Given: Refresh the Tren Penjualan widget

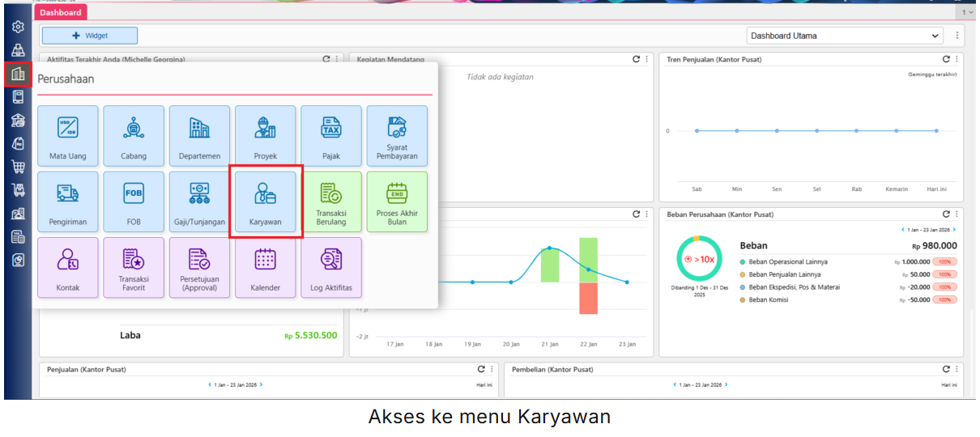Looking at the screenshot, I should pyautogui.click(x=946, y=59).
